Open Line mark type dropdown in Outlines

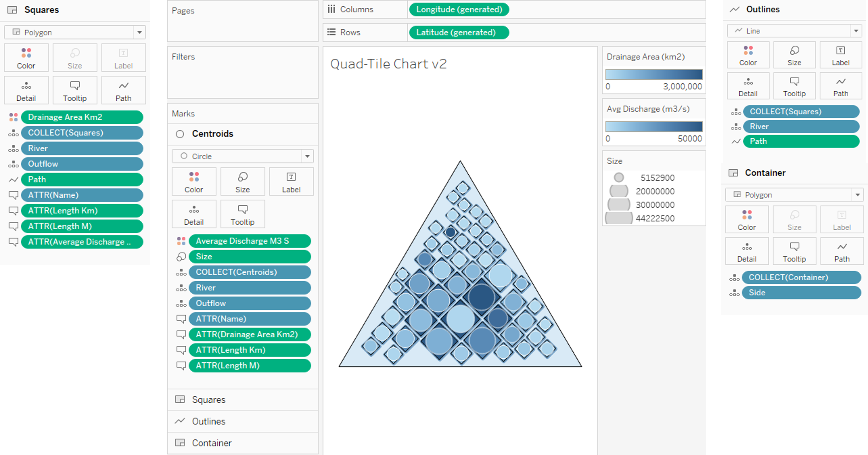click(856, 31)
